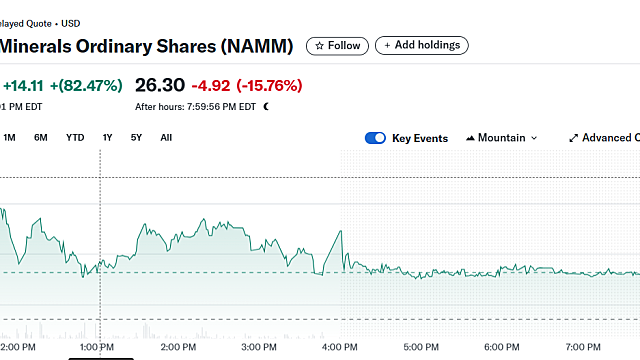The image size is (640, 360).
Task: Toggle the Key Events switch off
Action: click(x=375, y=138)
